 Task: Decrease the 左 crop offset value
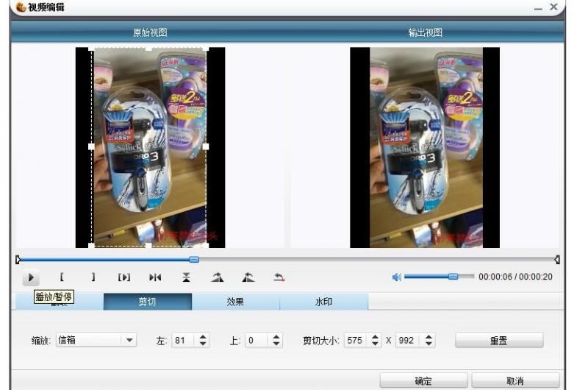click(203, 344)
